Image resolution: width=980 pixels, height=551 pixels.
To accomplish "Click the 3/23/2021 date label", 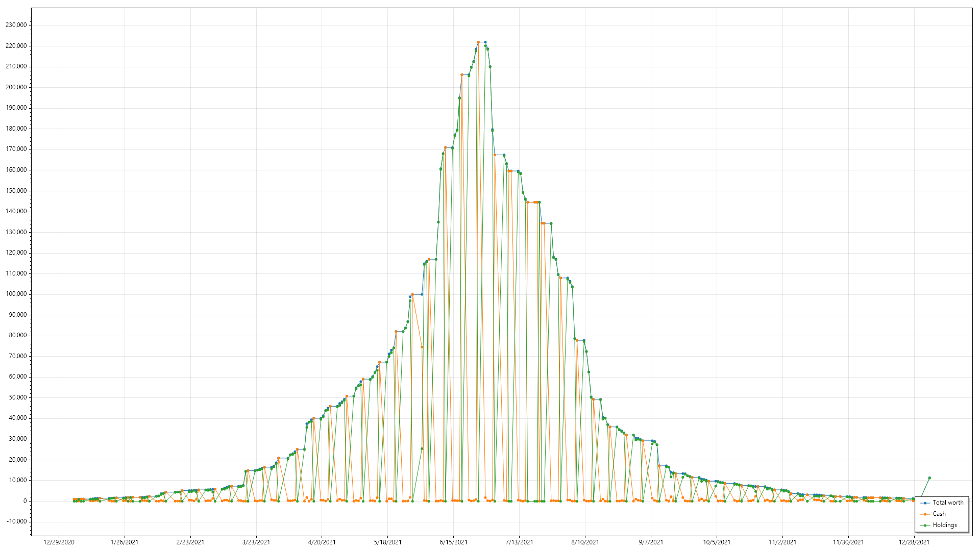I will 256,542.
